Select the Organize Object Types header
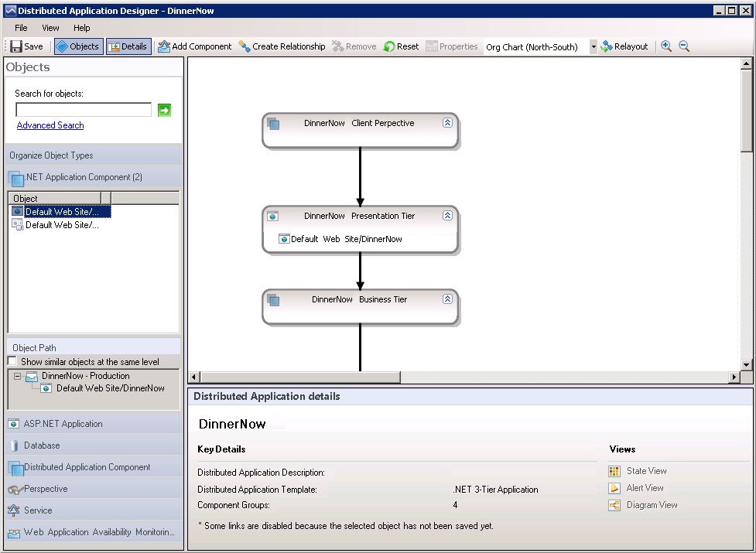Image resolution: width=756 pixels, height=553 pixels. click(x=94, y=155)
